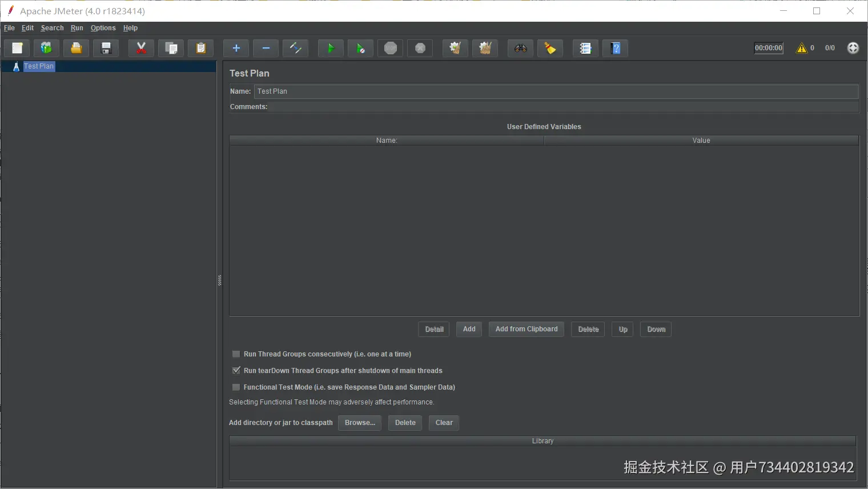Open Help with question mark icon
868x489 pixels.
615,49
